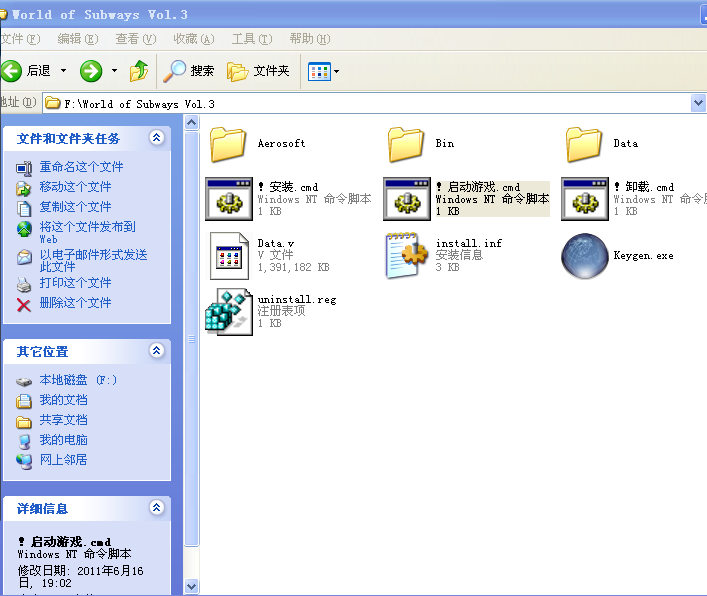Click the green Forward arrow button
This screenshot has height=596, width=707.
click(x=91, y=71)
